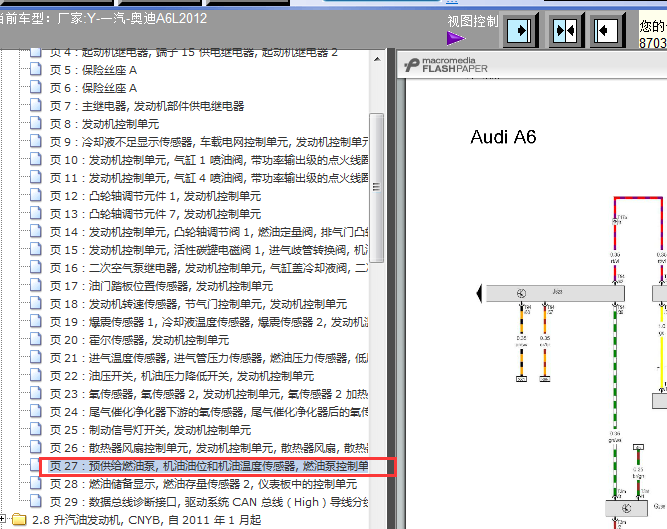Screen dimensions: 667x529
Task: Open 页 6 : 保险丝座 A
Action: pos(93,88)
